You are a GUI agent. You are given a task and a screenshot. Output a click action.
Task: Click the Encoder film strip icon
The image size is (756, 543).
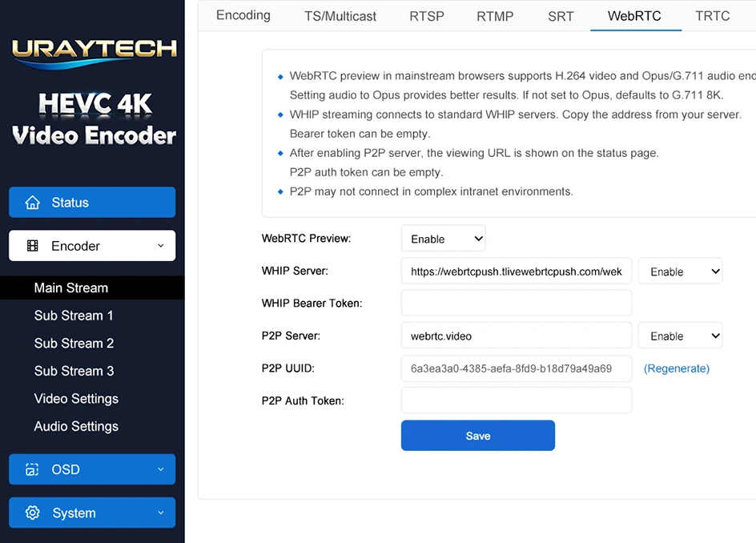pyautogui.click(x=32, y=246)
